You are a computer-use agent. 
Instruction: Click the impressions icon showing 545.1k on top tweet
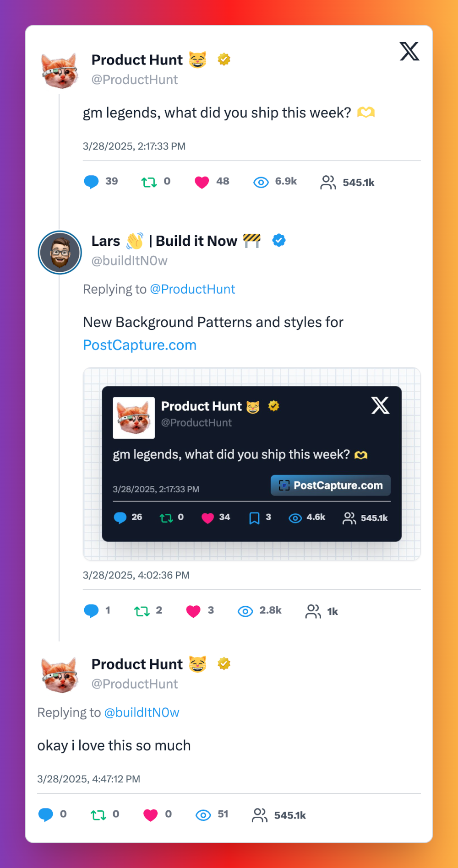pyautogui.click(x=327, y=182)
